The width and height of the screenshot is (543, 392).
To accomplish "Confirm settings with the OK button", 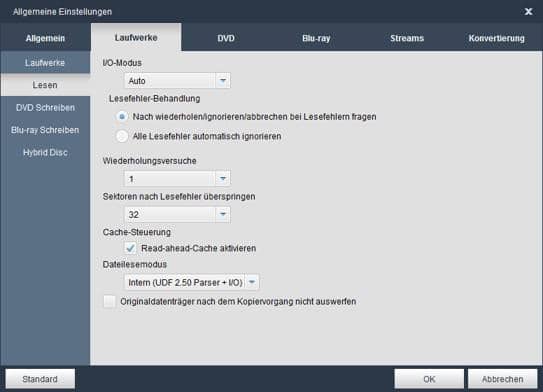I will click(429, 379).
